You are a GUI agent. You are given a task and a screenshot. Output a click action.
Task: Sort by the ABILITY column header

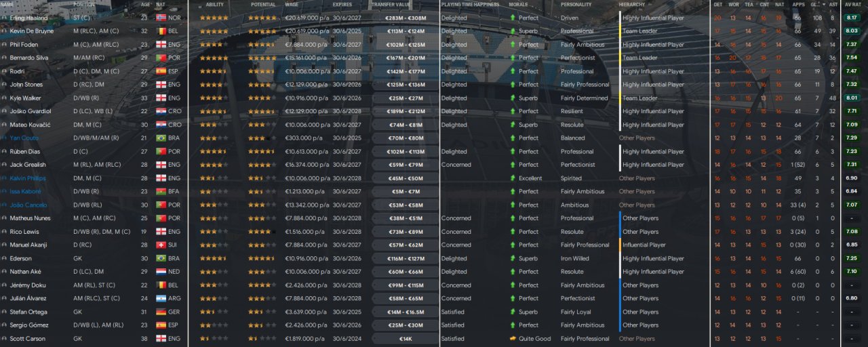pyautogui.click(x=215, y=5)
